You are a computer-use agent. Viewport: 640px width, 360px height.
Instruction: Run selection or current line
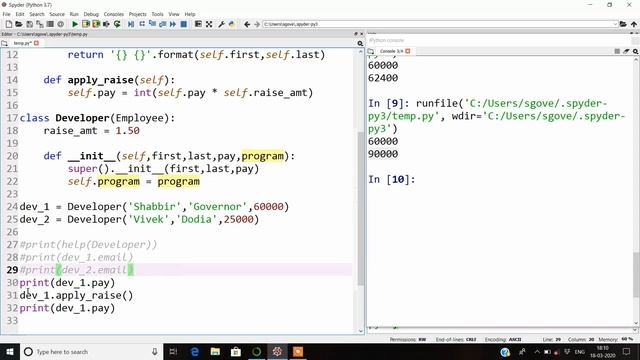(x=107, y=24)
